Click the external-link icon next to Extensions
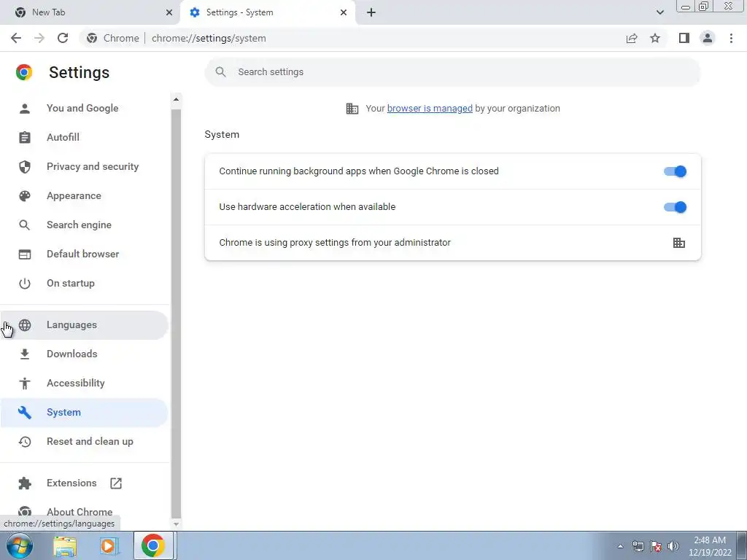This screenshot has height=560, width=747. pyautogui.click(x=116, y=483)
